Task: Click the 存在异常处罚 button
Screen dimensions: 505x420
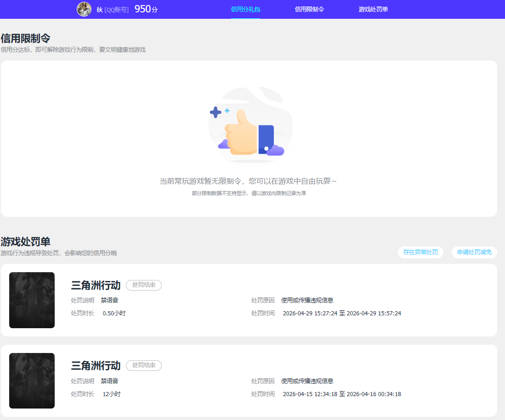Action: [x=420, y=252]
